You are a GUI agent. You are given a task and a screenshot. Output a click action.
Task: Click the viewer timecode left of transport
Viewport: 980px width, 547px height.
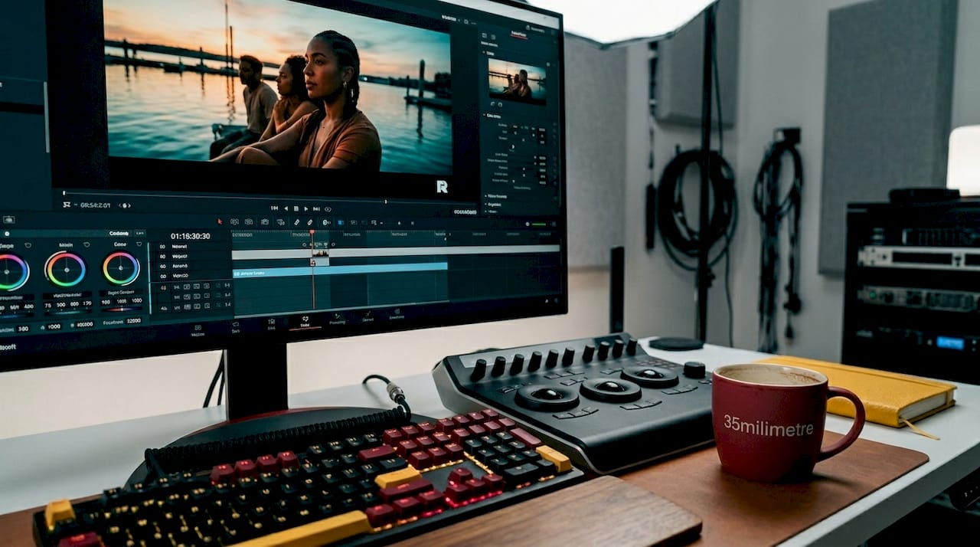[x=95, y=205]
